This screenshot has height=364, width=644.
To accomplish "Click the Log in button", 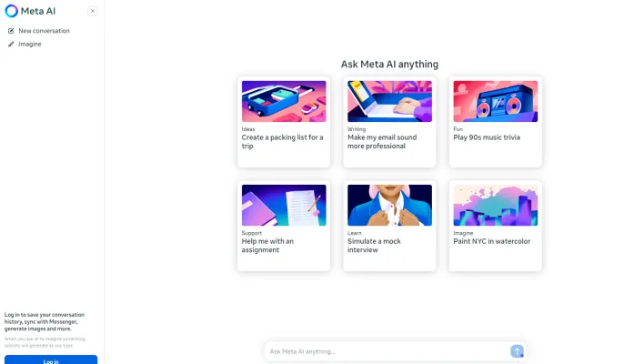I will click(51, 359).
